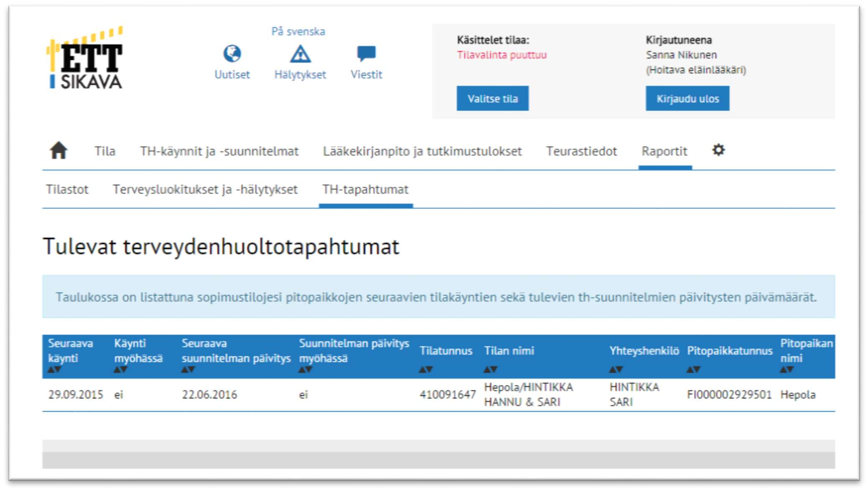Image resolution: width=868 pixels, height=491 pixels.
Task: Open Uutiset globe icon
Action: click(x=232, y=54)
